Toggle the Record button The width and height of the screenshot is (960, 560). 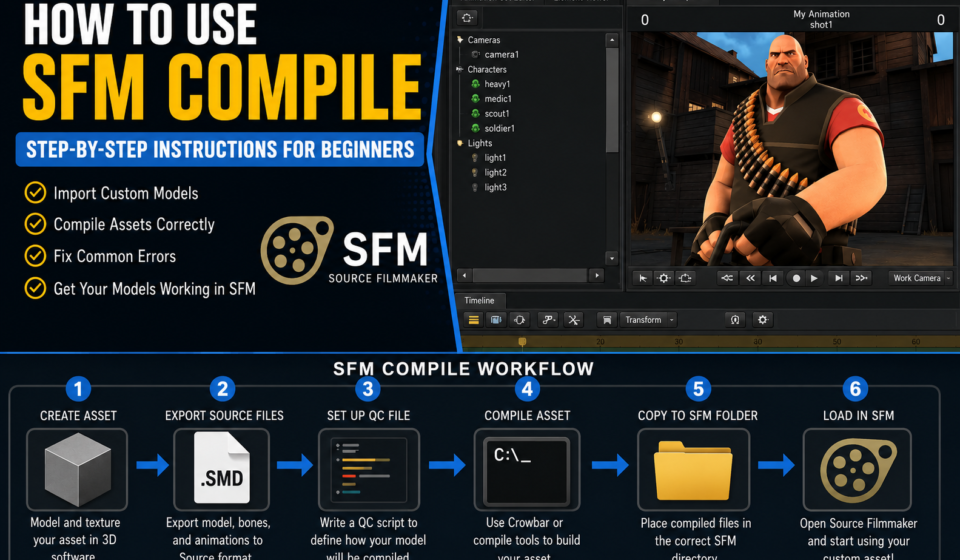click(796, 278)
